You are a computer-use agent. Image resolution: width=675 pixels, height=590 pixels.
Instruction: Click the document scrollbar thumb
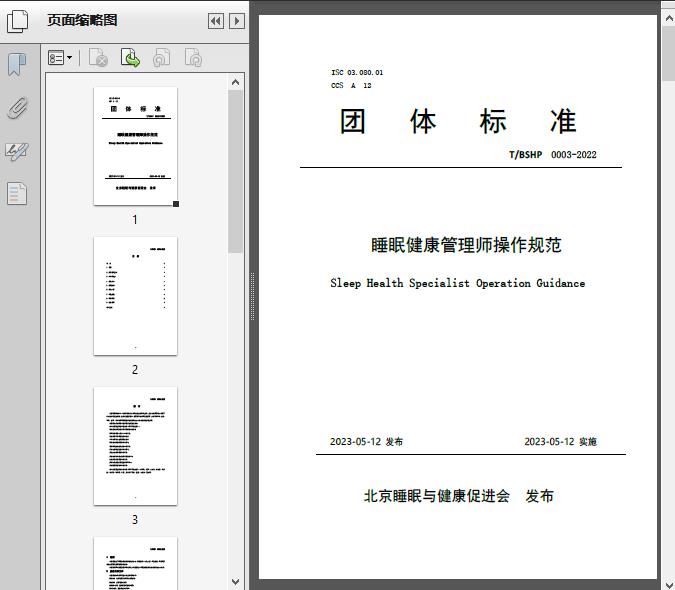(669, 53)
